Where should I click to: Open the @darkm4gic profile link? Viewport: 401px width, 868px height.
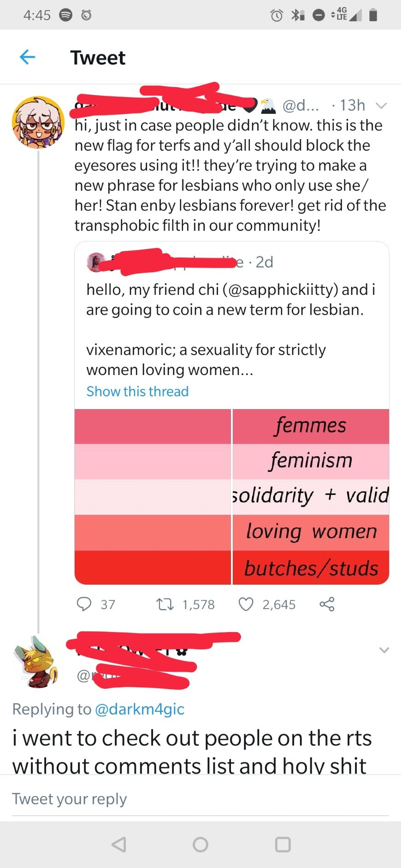click(139, 709)
